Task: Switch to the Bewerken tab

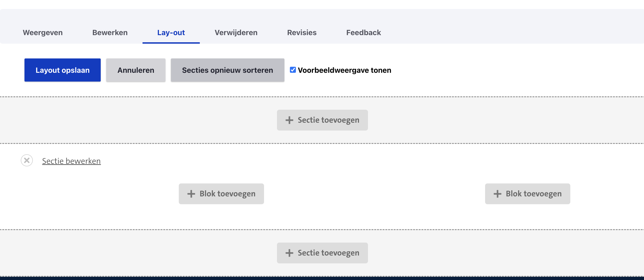Action: click(110, 33)
